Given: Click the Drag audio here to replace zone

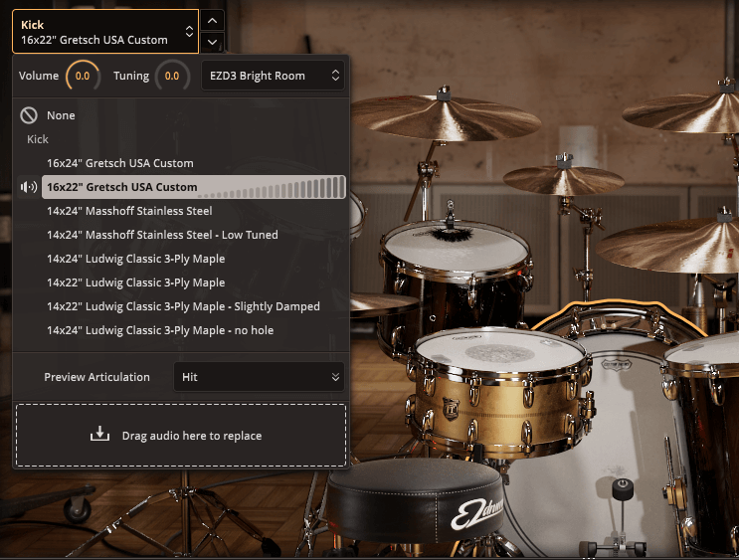Looking at the screenshot, I should 181,435.
